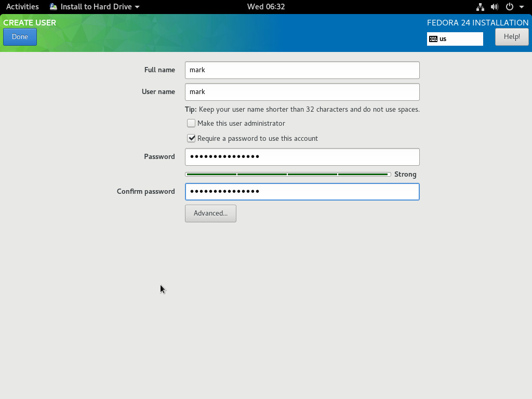
Task: Click the keyboard layout icon
Action: [x=433, y=39]
